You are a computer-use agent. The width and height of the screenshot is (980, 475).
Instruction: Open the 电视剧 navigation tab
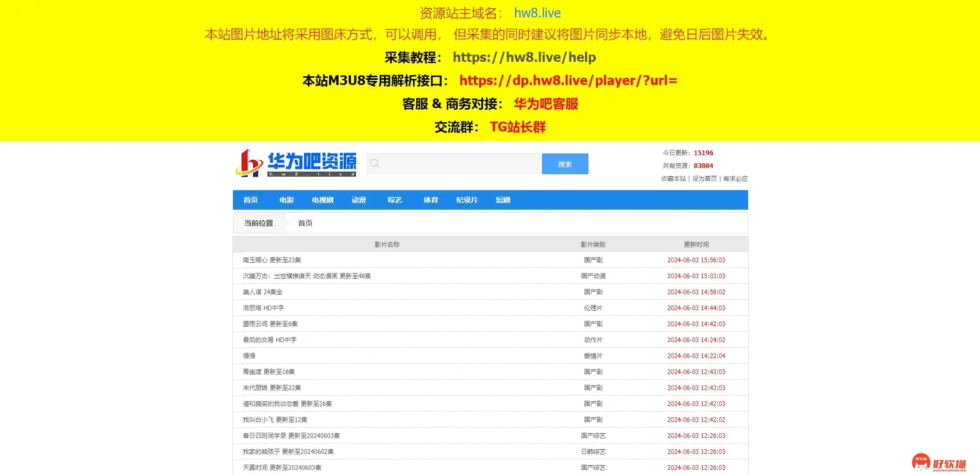tap(323, 200)
